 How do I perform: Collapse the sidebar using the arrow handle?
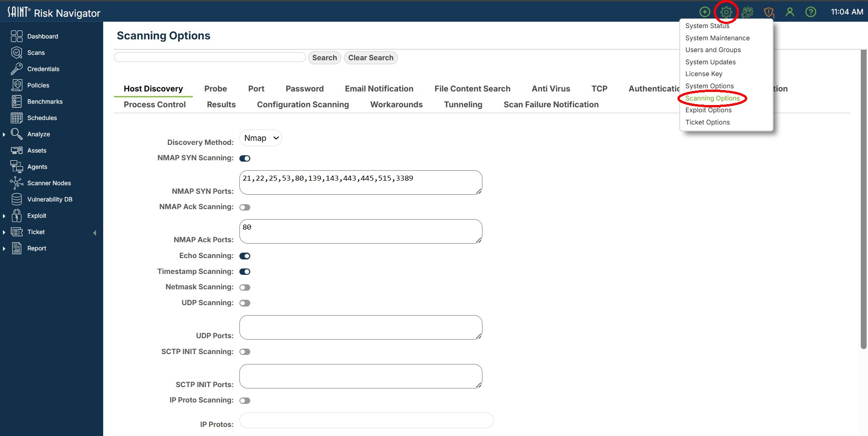pyautogui.click(x=95, y=233)
